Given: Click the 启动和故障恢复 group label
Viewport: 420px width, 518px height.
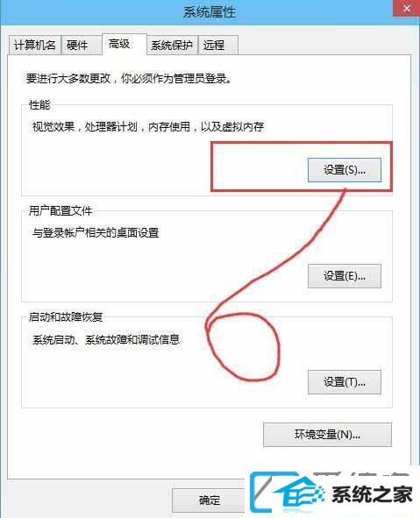Looking at the screenshot, I should (66, 317).
